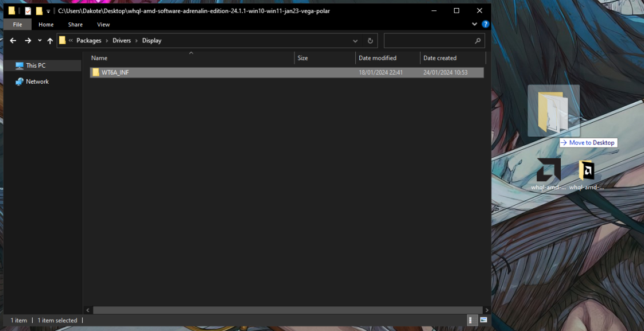Open the Customize Quick Access Toolbar dropdown
644x331 pixels.
click(x=49, y=11)
